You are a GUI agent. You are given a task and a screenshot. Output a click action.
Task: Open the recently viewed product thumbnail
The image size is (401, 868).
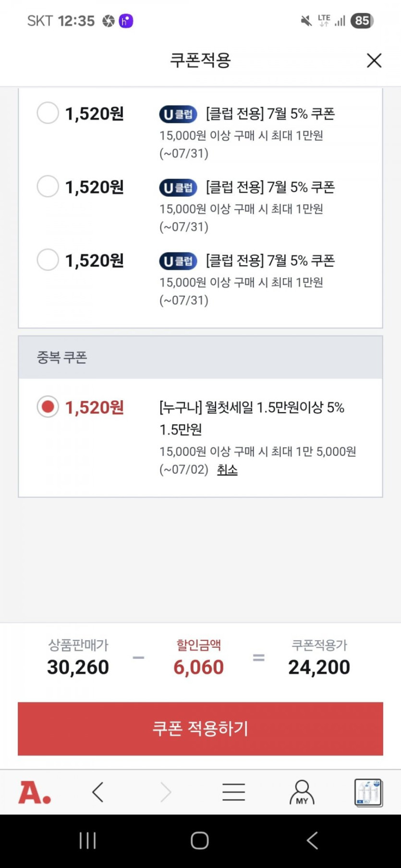(x=368, y=792)
